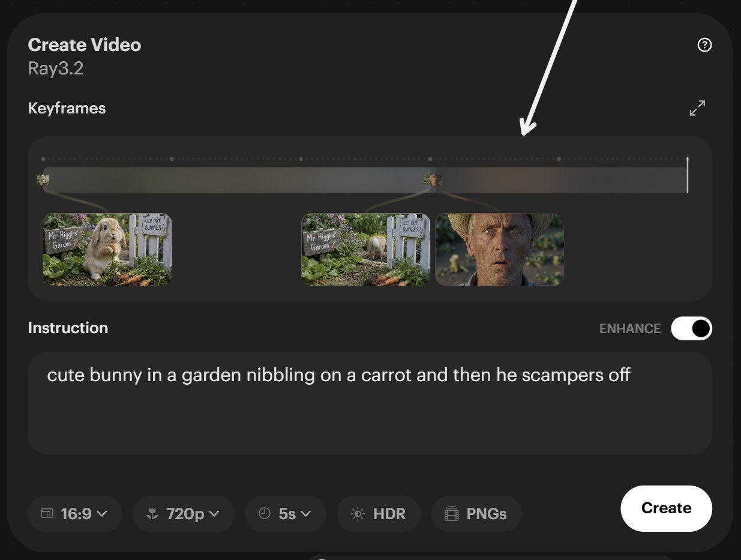Click the timeline end playhead line
The width and height of the screenshot is (741, 560).
coord(688,175)
